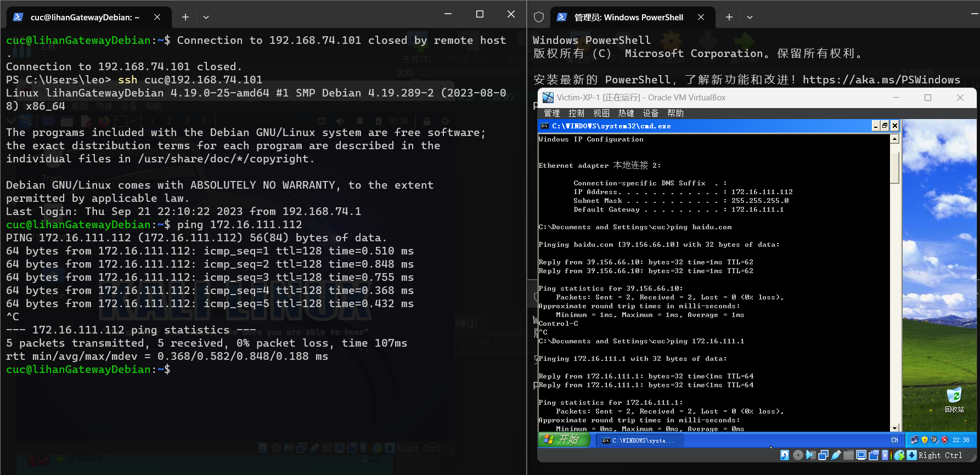Click scroll-down arrow in cmd.exe scrollbar

tap(894, 428)
